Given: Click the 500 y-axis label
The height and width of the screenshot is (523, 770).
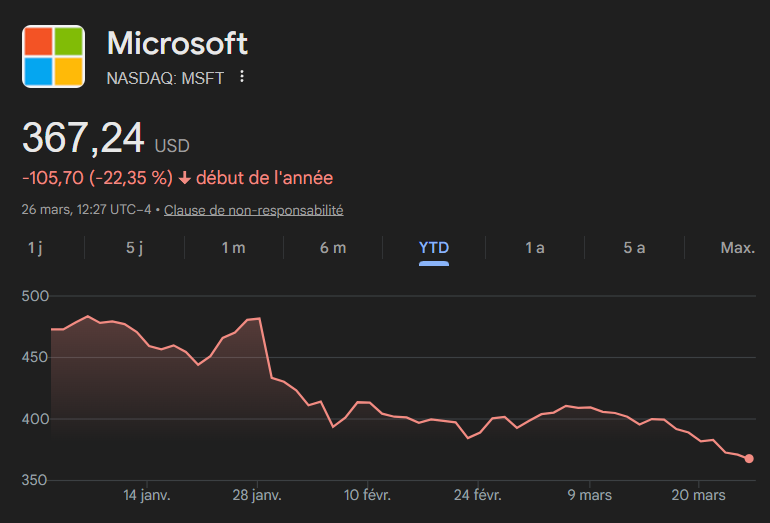Looking at the screenshot, I should pyautogui.click(x=35, y=296).
